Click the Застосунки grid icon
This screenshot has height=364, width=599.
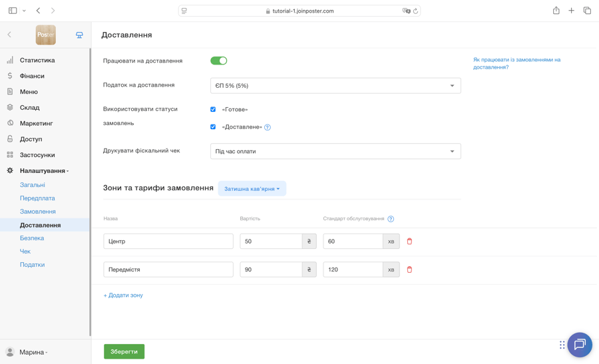[10, 154]
